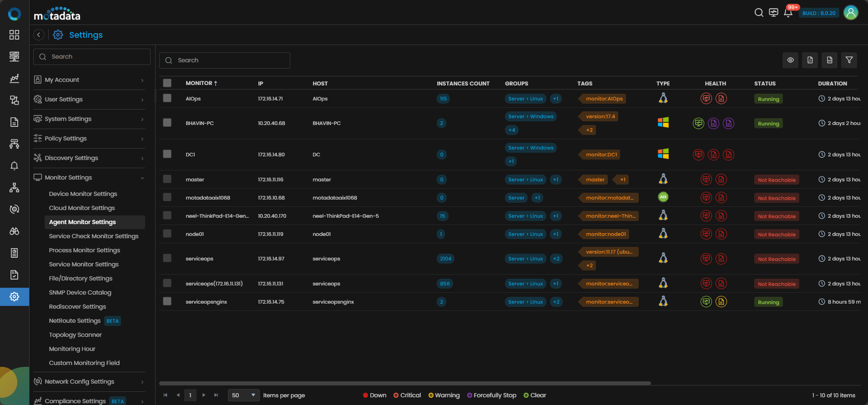
Task: Expand Policy Settings section
Action: [89, 139]
